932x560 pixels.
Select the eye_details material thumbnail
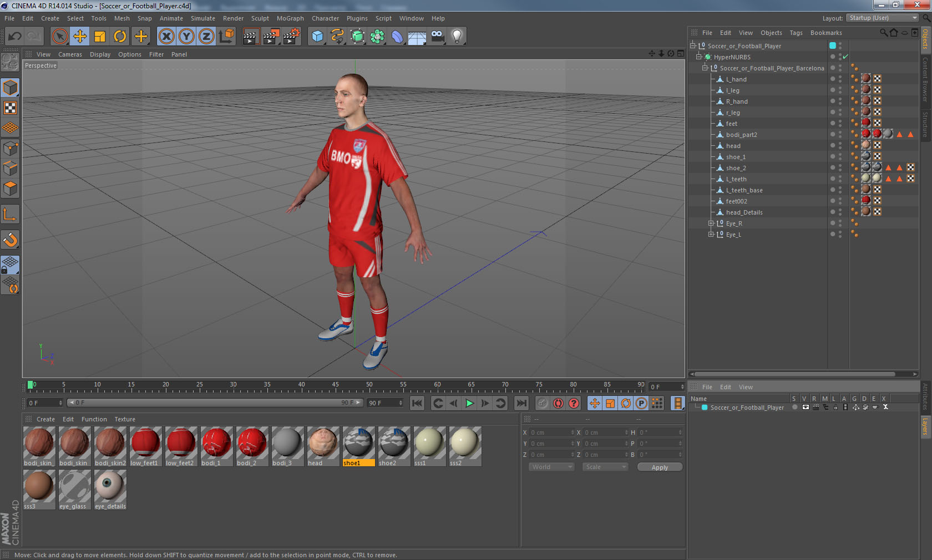tap(110, 486)
